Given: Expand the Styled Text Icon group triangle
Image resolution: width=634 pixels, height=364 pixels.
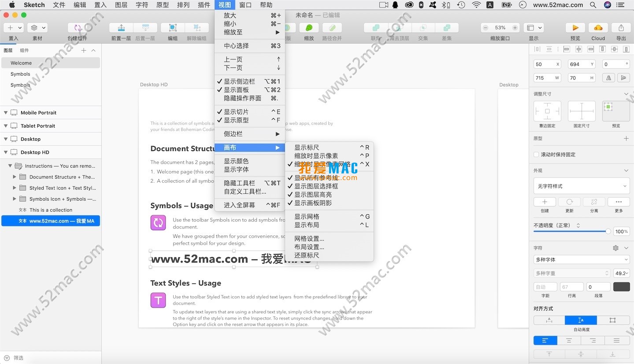Looking at the screenshot, I should (15, 188).
